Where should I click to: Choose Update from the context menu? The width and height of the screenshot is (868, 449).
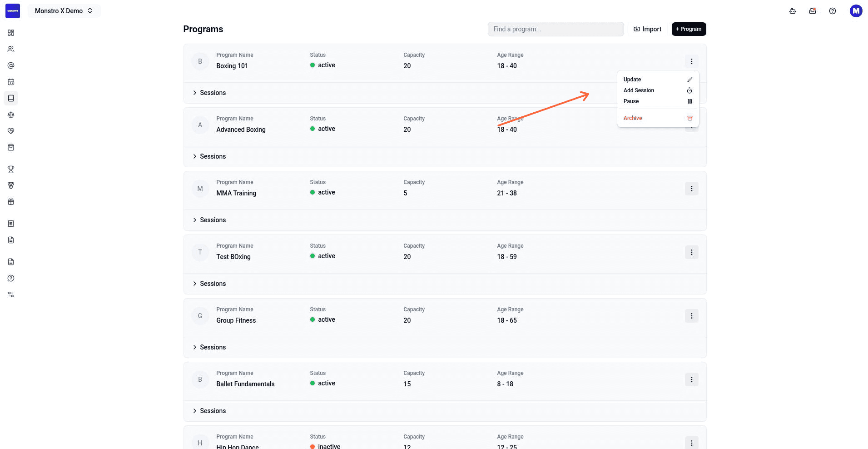tap(658, 80)
